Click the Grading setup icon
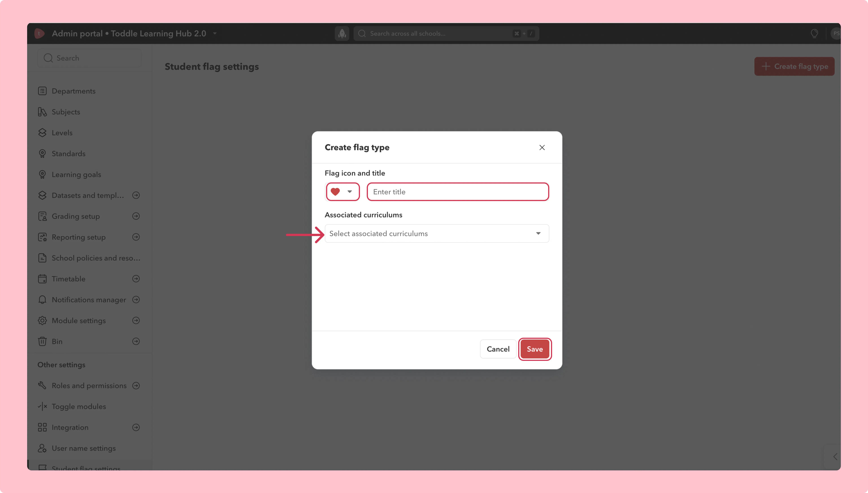 (x=42, y=216)
